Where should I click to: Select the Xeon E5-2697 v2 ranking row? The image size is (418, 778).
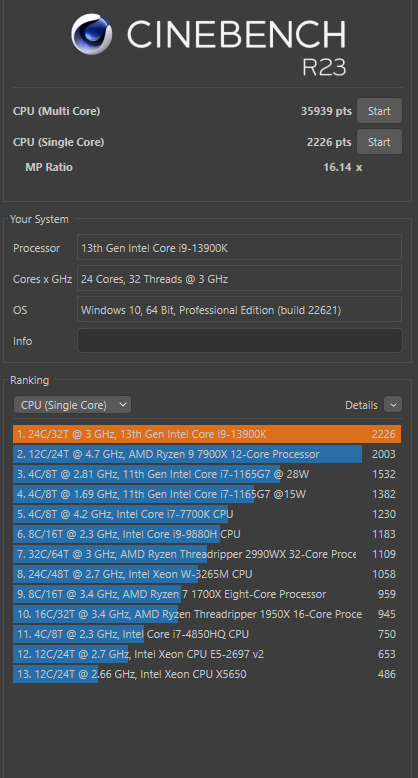207,654
